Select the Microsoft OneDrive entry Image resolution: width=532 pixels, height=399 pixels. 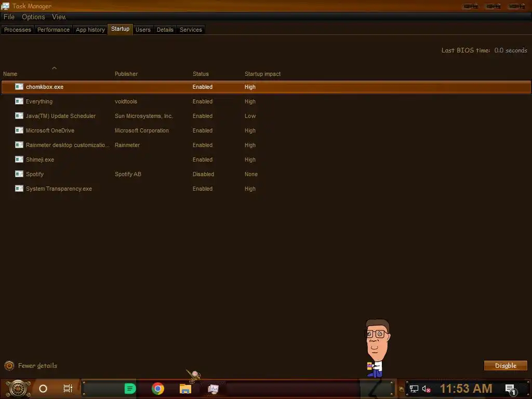click(x=266, y=130)
